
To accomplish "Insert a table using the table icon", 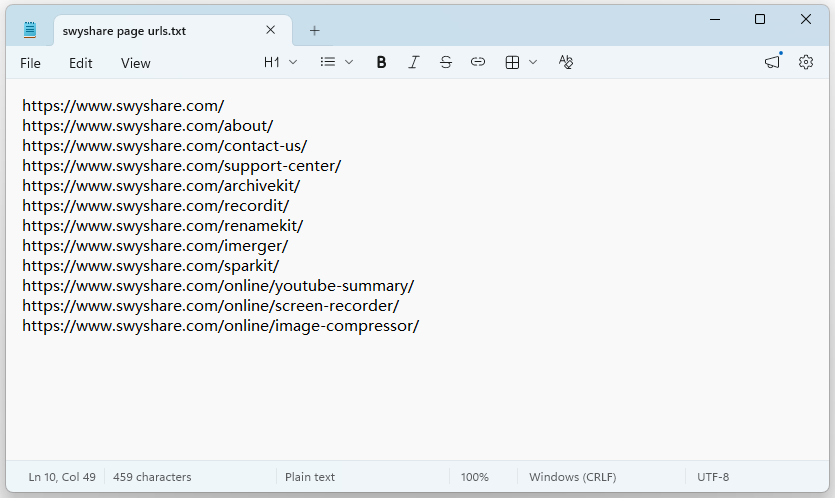I will (x=512, y=62).
